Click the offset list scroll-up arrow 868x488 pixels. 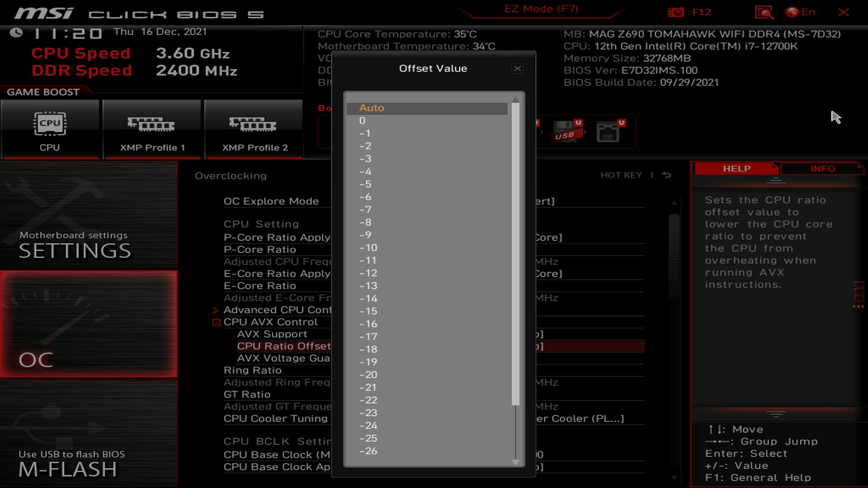click(515, 99)
